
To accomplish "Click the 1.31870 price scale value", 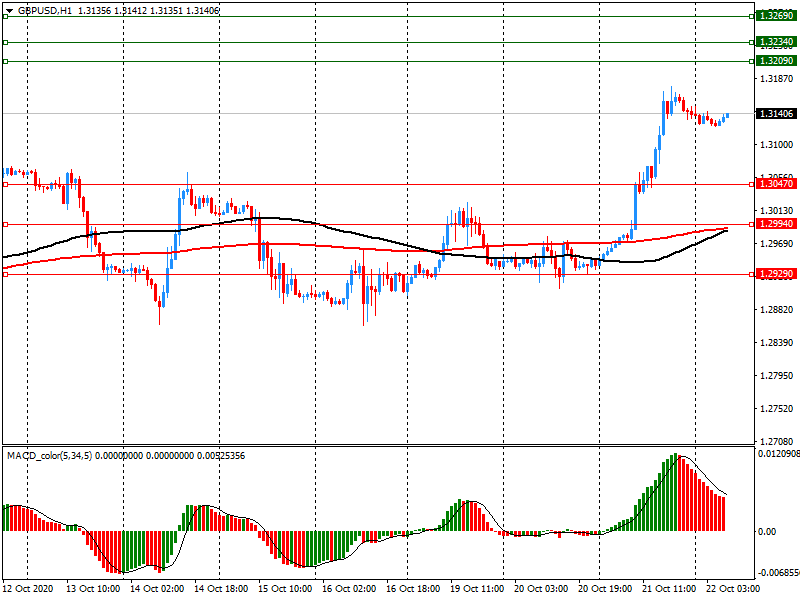I will tap(777, 79).
